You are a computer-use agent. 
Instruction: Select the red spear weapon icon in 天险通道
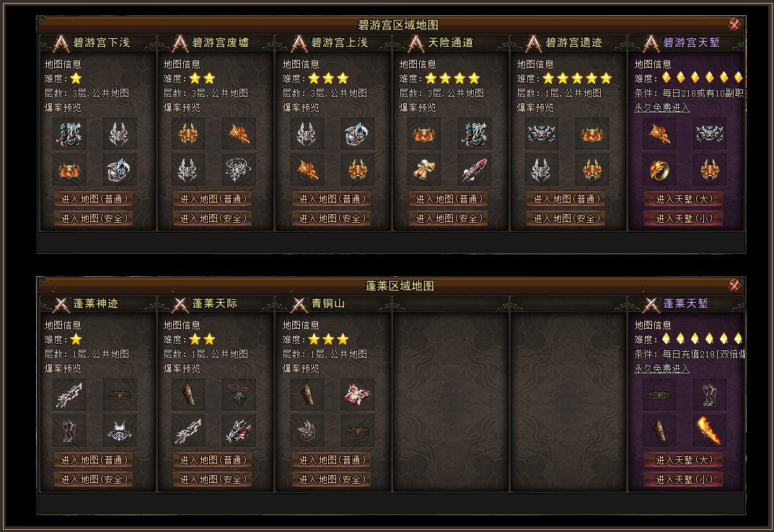[x=475, y=170]
